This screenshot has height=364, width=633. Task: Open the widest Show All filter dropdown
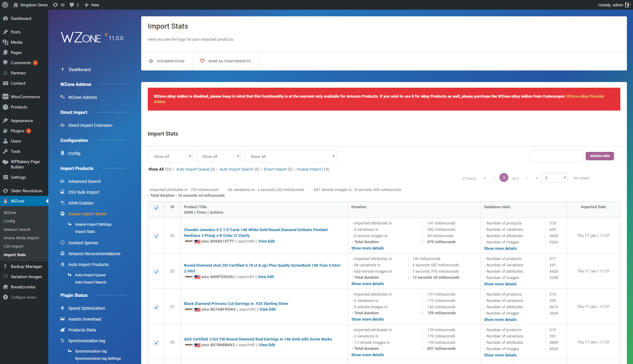point(290,156)
